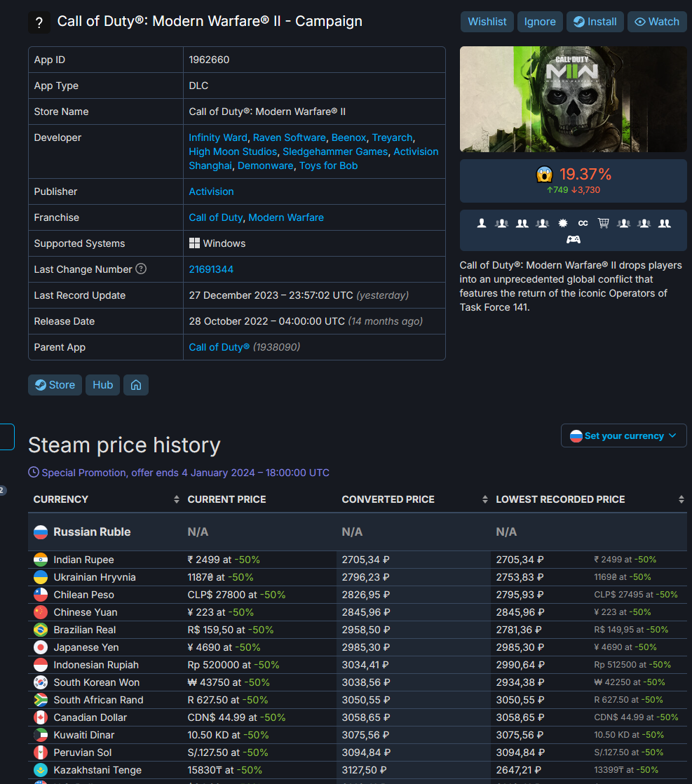Click the Canadian flag icon
Image resolution: width=692 pixels, height=784 pixels.
pyautogui.click(x=41, y=717)
